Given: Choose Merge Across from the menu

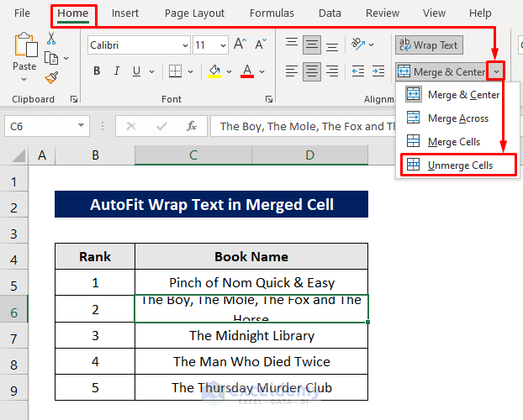Looking at the screenshot, I should tap(457, 118).
